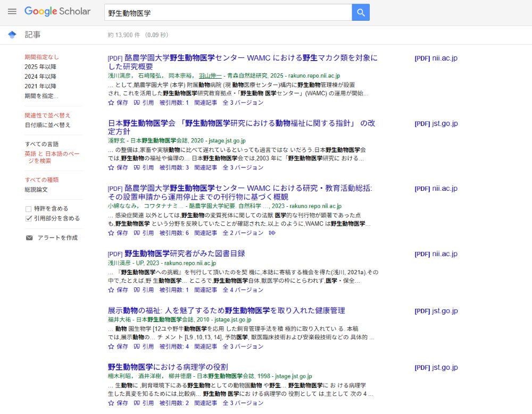Click the graduation cap icon beside 記事
This screenshot has width=532, height=414.
pyautogui.click(x=12, y=35)
